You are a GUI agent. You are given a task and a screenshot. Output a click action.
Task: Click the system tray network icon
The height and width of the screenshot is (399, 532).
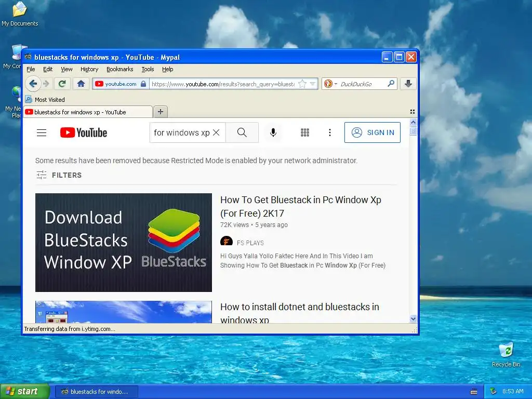[x=494, y=392]
